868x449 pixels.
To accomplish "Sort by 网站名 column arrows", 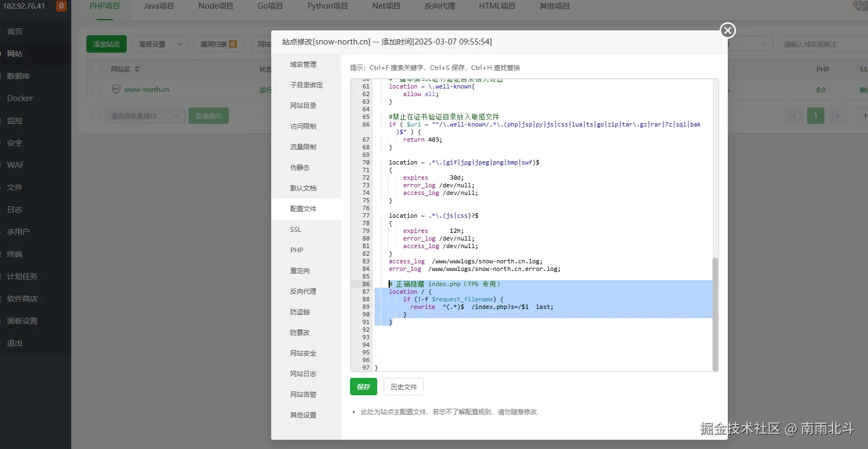I will [137, 69].
